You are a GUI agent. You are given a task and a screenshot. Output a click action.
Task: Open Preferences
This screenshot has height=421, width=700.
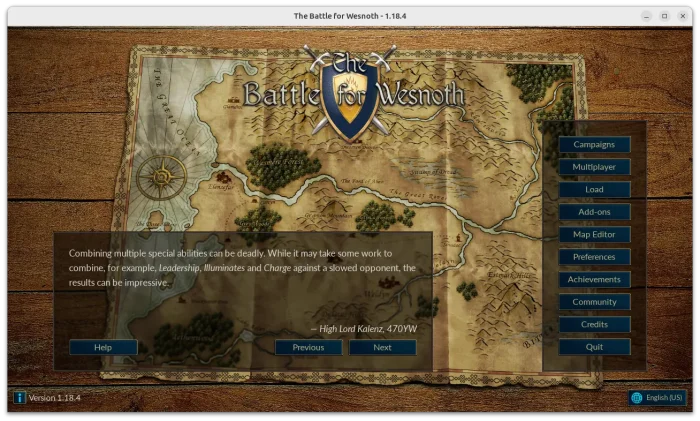point(594,257)
